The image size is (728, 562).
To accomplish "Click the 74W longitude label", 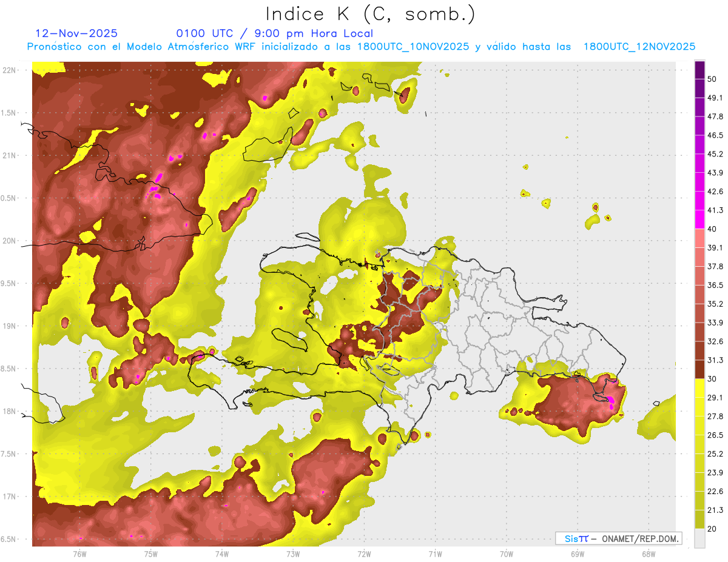I will pyautogui.click(x=221, y=554).
